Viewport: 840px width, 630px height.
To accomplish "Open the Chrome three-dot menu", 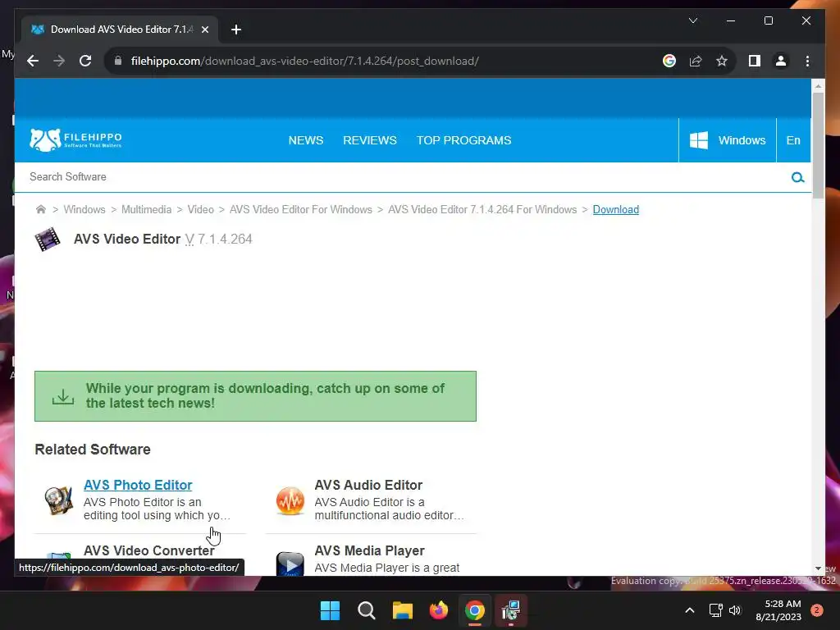I will tap(807, 61).
